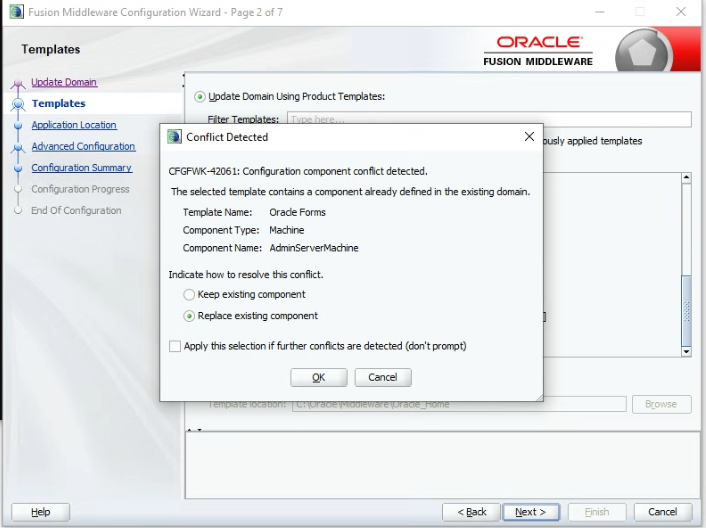Click the Next > button
The image size is (706, 528).
click(531, 512)
